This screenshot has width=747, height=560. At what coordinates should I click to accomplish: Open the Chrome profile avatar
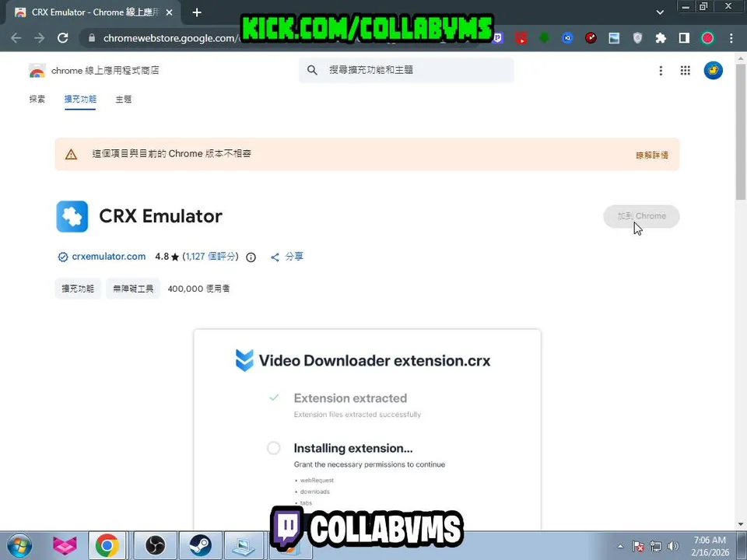point(707,38)
